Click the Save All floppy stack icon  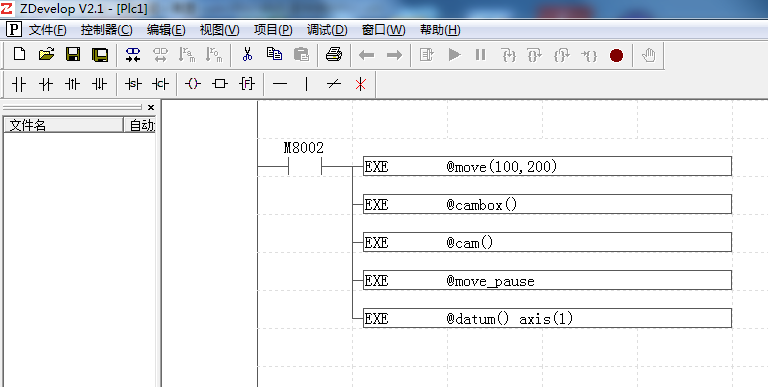100,54
